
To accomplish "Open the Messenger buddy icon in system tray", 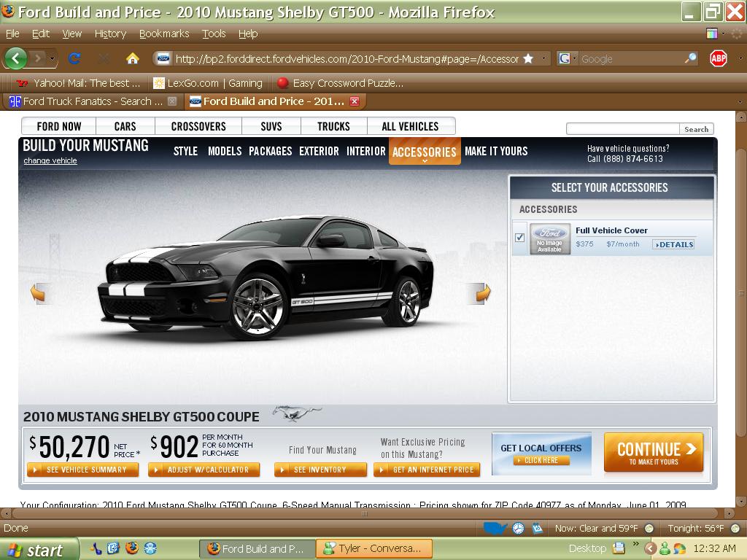I will point(665,548).
